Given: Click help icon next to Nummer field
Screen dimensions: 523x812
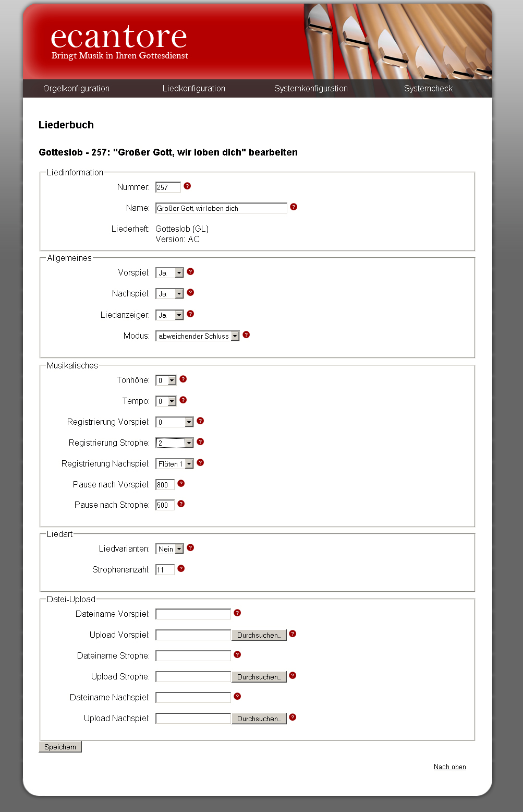Looking at the screenshot, I should point(187,186).
